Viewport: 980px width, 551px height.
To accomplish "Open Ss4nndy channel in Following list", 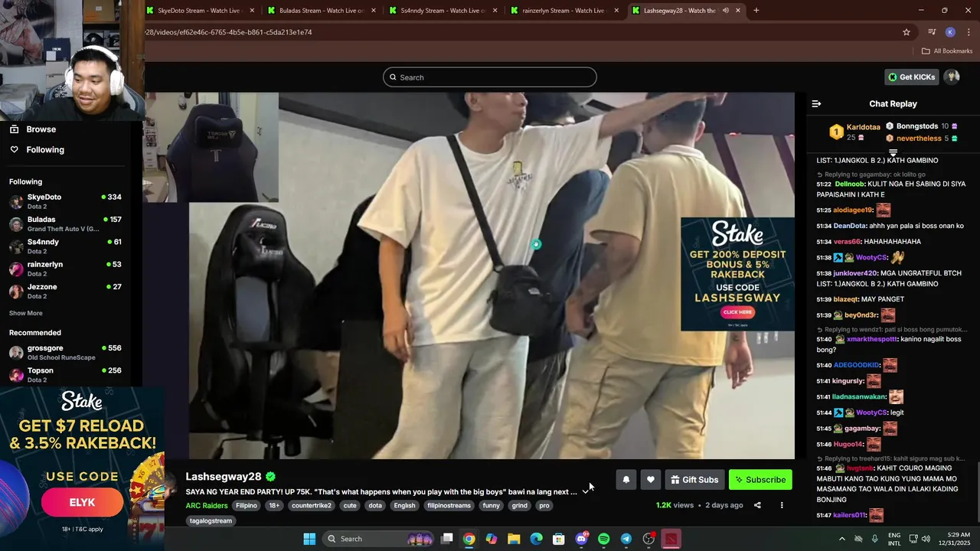I will pos(66,246).
